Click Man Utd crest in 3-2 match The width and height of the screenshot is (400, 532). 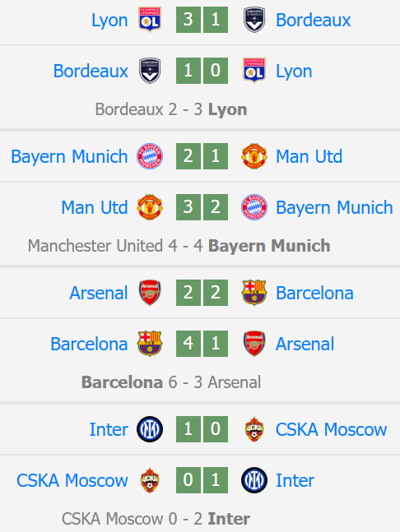click(150, 207)
